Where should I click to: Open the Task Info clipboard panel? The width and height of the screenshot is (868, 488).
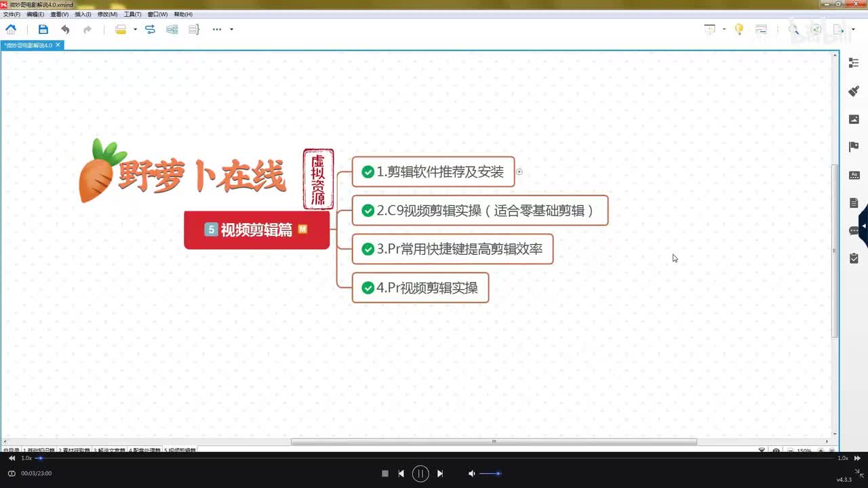click(854, 258)
